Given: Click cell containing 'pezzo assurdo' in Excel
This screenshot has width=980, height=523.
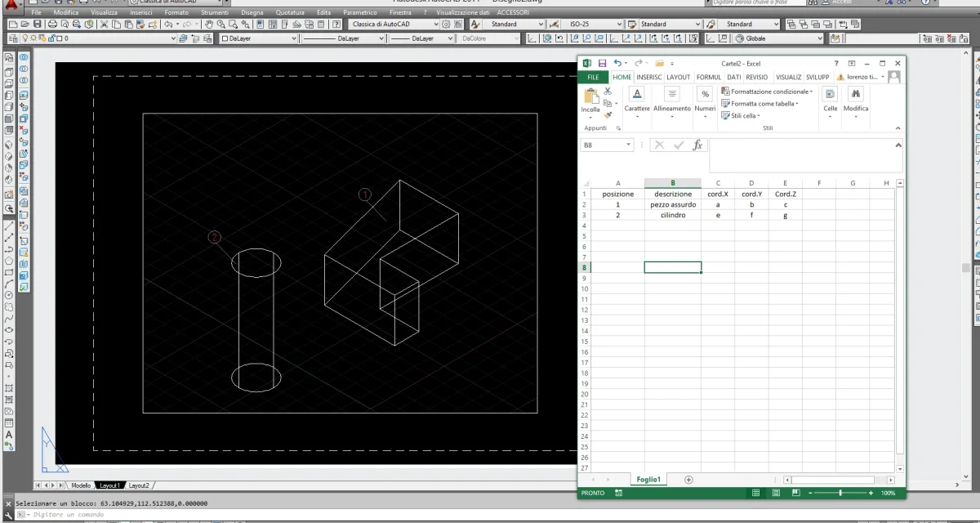Looking at the screenshot, I should [x=673, y=204].
